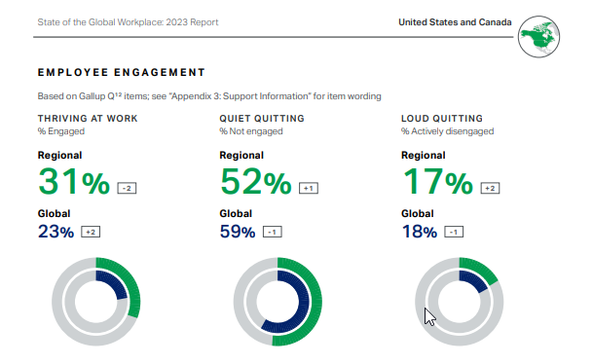This screenshot has width=593, height=364.
Task: Click the Global 23% engaged value
Action: 56,232
